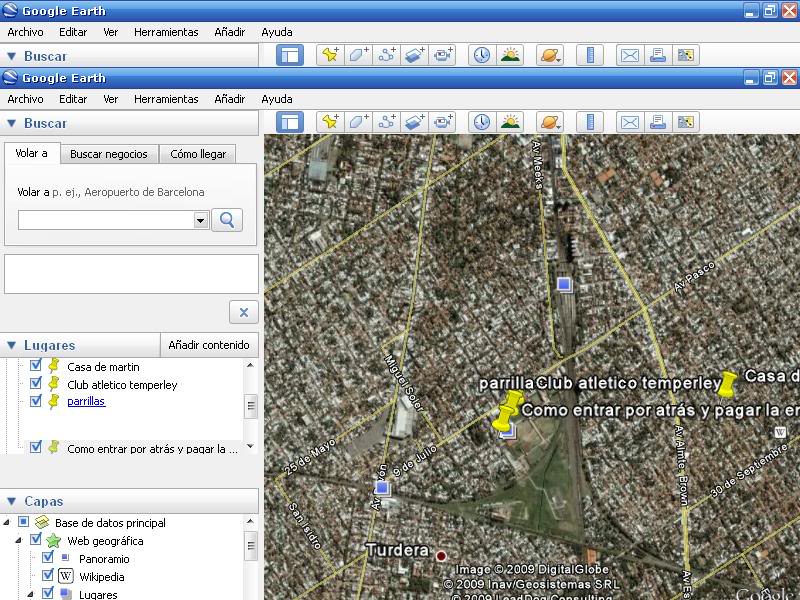Screen dimensions: 800x600
Task: Click Capas list scrollbar up arrow
Action: [251, 521]
